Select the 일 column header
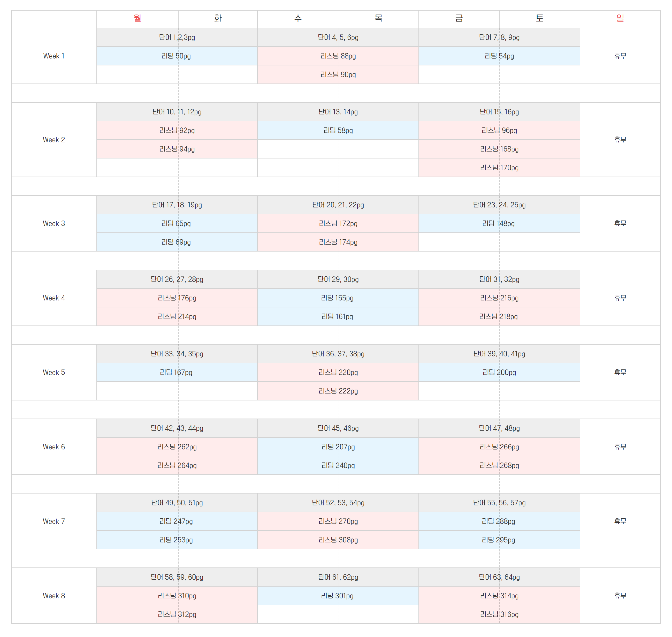The height and width of the screenshot is (637, 672). (x=620, y=18)
